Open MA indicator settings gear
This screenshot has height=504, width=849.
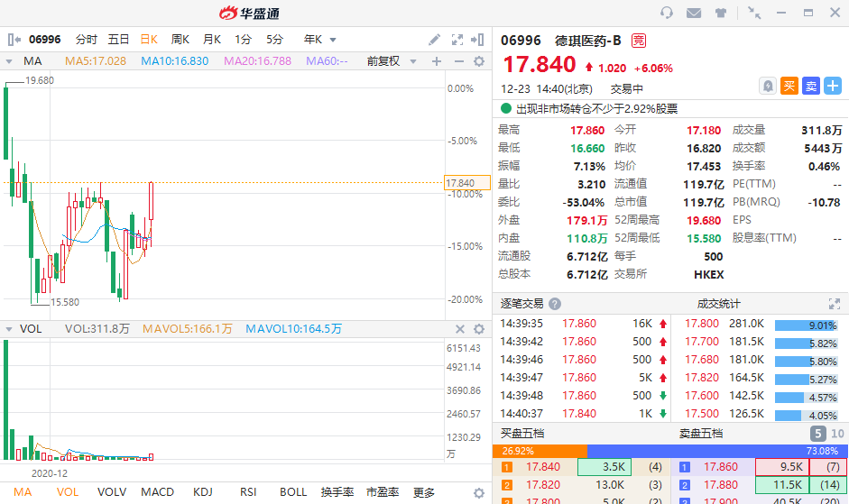click(x=479, y=61)
